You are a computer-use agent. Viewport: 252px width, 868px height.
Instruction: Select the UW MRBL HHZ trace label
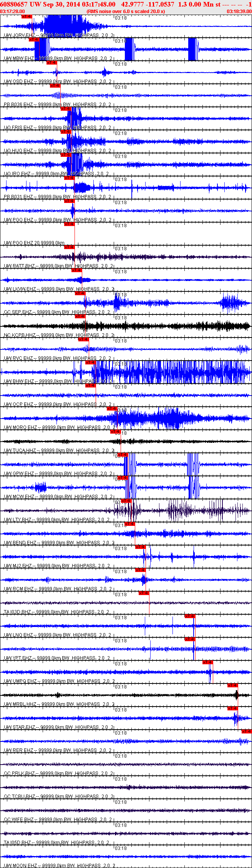pyautogui.click(x=59, y=704)
